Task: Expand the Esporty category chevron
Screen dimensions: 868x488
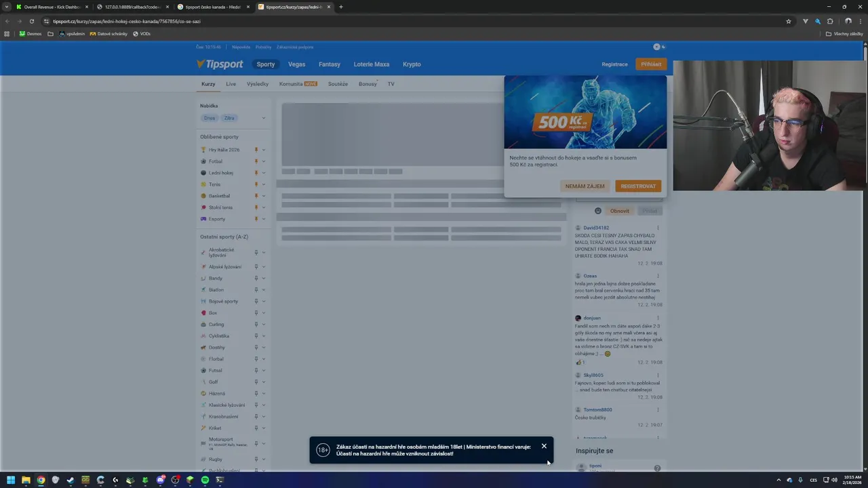Action: tap(264, 219)
